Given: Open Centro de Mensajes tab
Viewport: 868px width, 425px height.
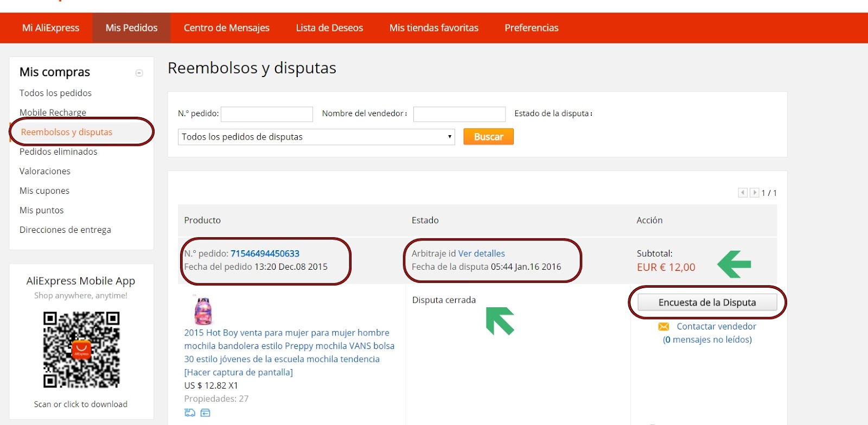Looking at the screenshot, I should pos(226,28).
